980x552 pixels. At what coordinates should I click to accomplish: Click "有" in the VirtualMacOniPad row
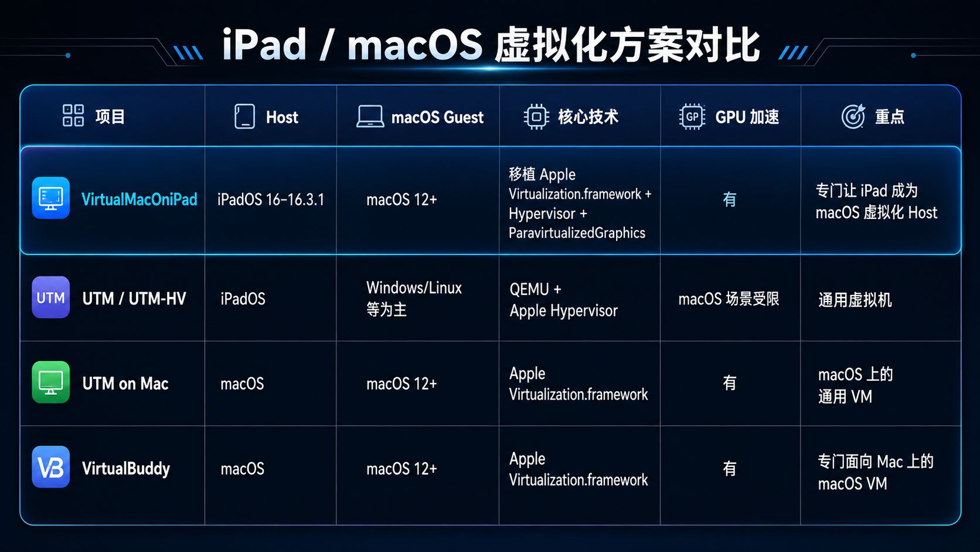(x=730, y=199)
